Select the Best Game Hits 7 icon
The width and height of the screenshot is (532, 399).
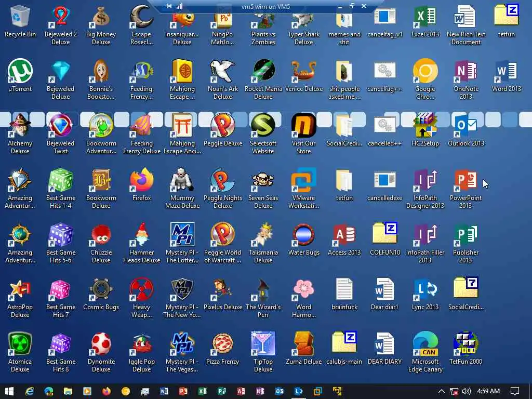(61, 298)
